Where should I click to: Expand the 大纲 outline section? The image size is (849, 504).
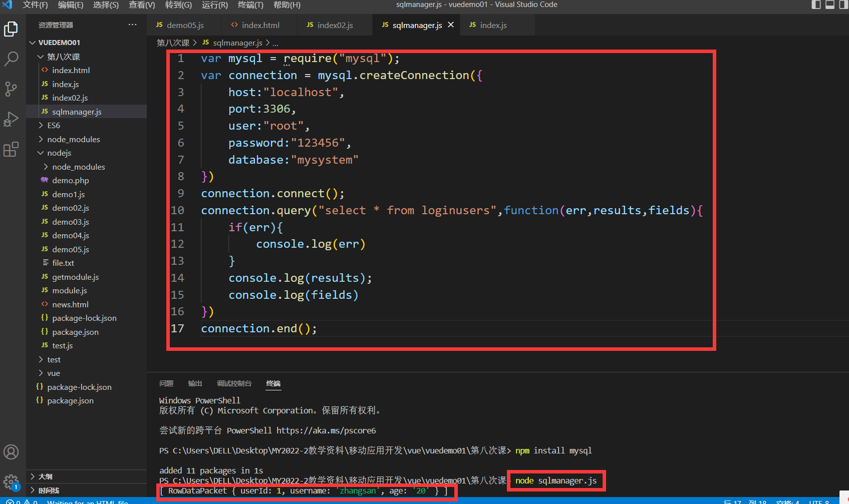pyautogui.click(x=86, y=476)
